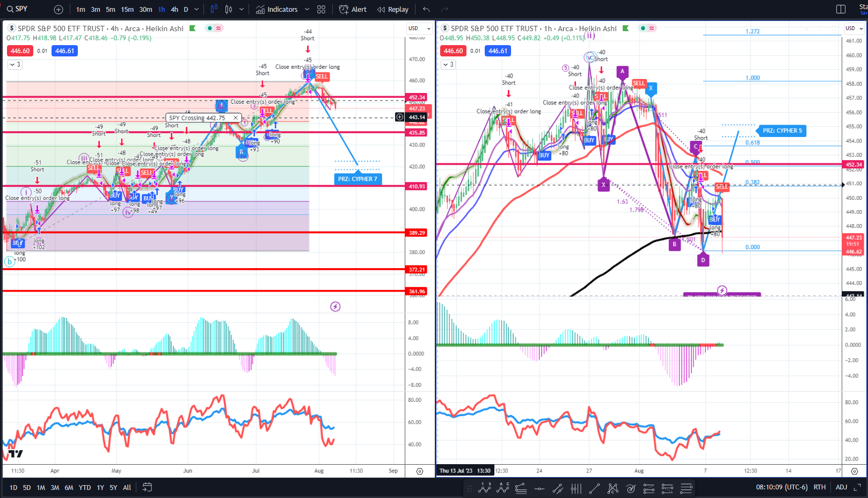Select the 3M date range
Screen dimensions: 868x498
coord(55,488)
